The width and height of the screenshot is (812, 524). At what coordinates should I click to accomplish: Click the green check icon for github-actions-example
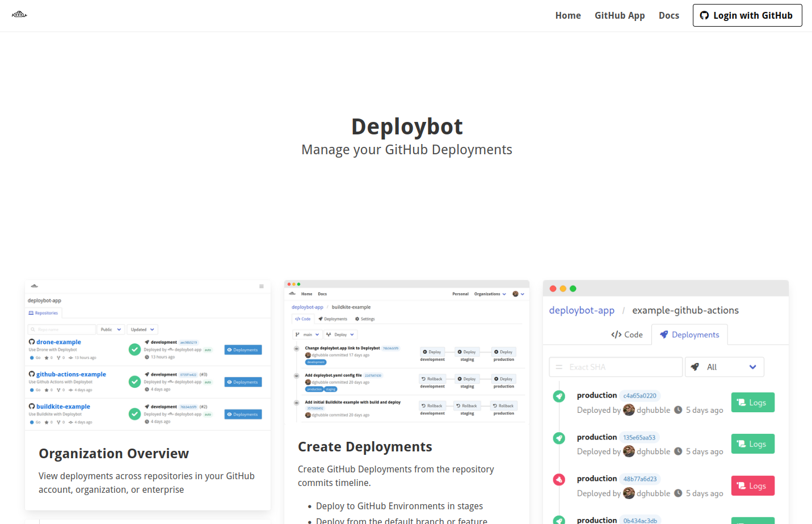coord(134,382)
